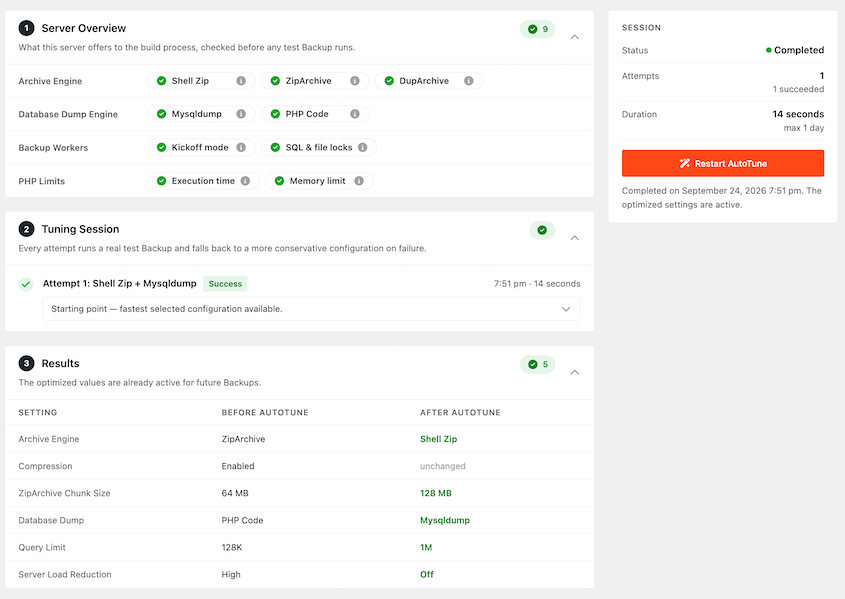Expand the Starting point configuration details
Screen dimensions: 845x599
click(566, 309)
